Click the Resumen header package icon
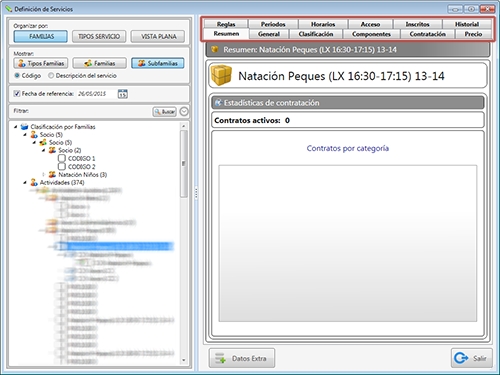 pyautogui.click(x=215, y=50)
